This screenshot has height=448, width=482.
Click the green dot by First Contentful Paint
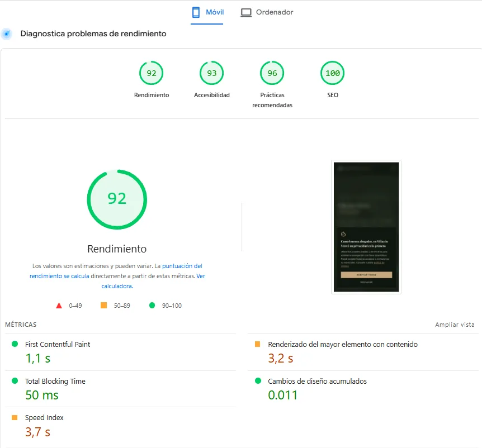pyautogui.click(x=15, y=344)
